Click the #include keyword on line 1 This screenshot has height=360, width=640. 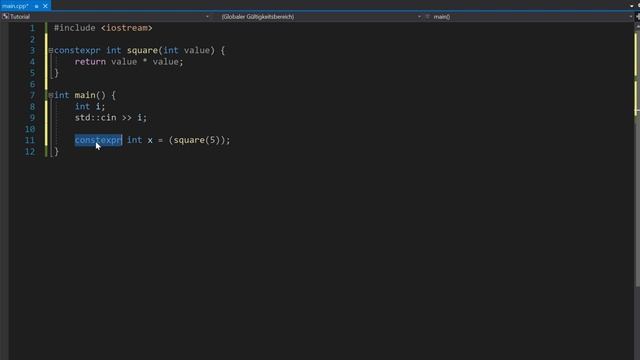click(x=75, y=28)
